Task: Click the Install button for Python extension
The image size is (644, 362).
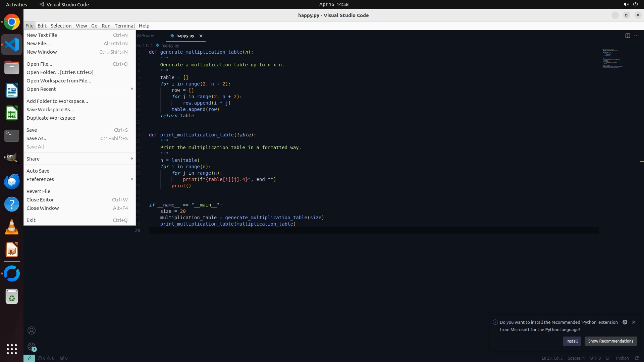Action: tap(572, 341)
